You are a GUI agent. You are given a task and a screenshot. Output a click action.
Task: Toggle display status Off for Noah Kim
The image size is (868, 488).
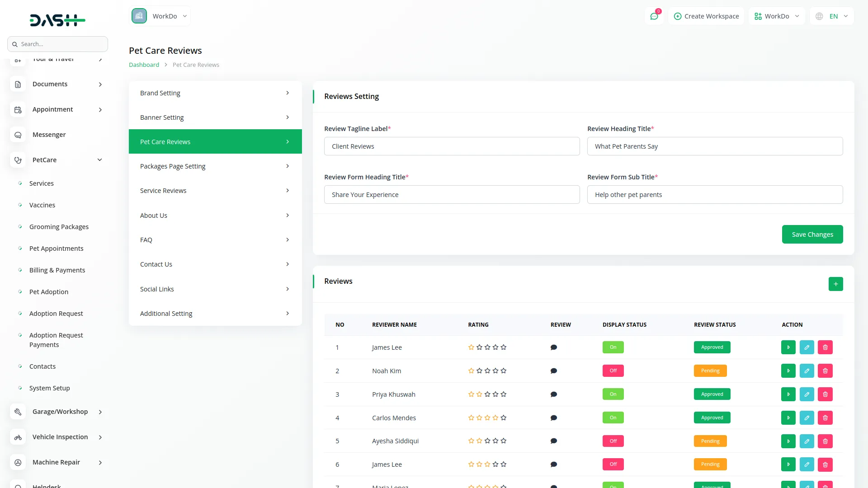point(613,371)
